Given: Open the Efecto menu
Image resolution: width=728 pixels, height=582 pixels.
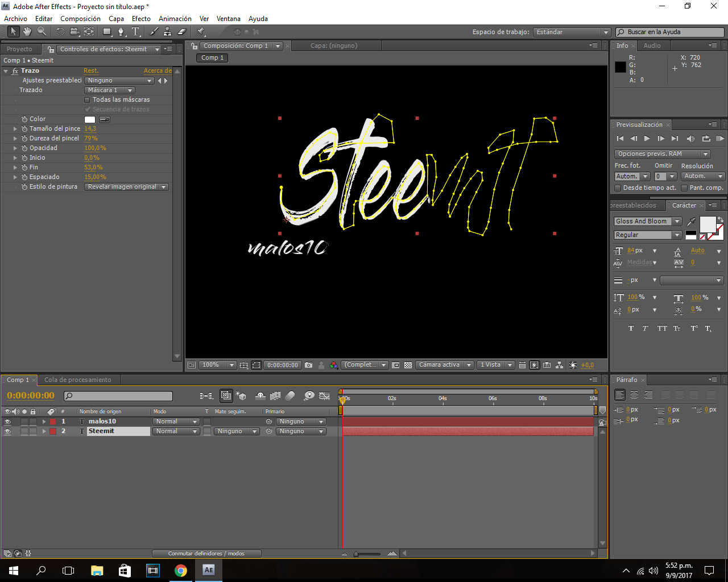Looking at the screenshot, I should click(141, 19).
